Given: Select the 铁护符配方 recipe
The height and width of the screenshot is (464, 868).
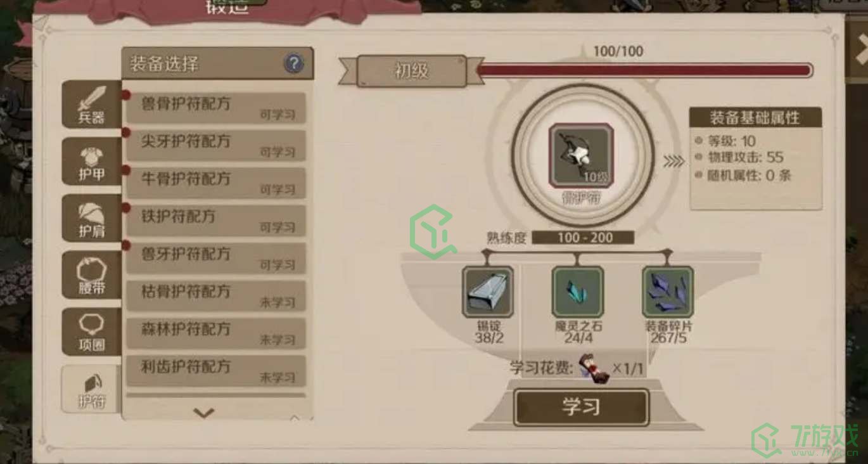Looking at the screenshot, I should [x=216, y=221].
